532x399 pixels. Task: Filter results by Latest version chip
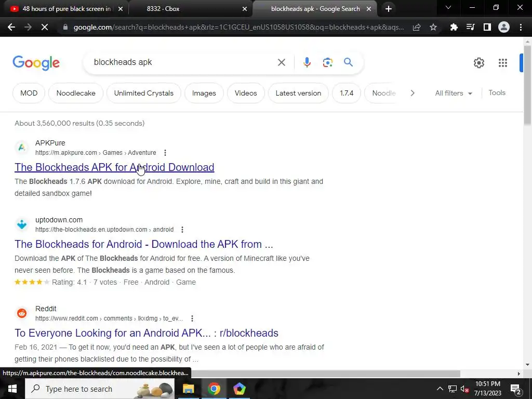[298, 93]
